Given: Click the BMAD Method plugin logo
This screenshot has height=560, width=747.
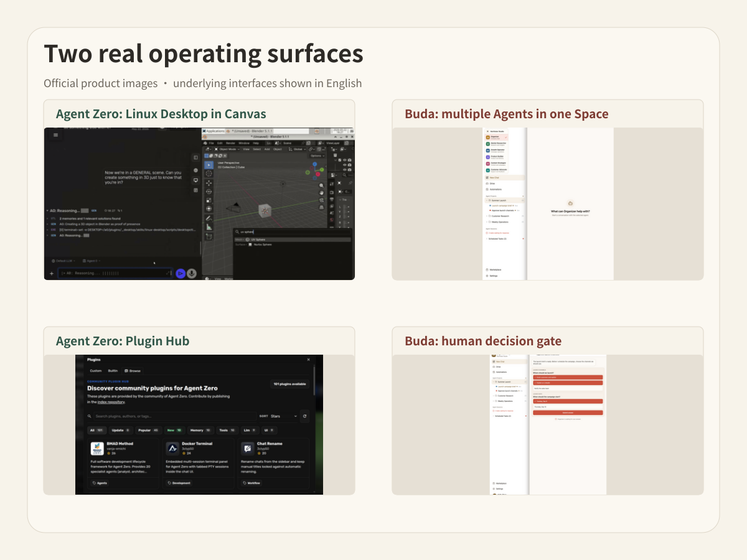Looking at the screenshot, I should tap(97, 449).
